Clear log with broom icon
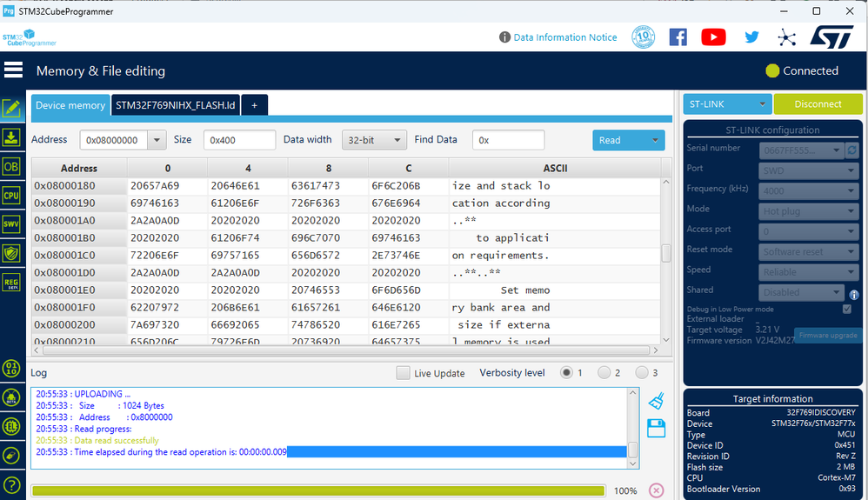868x500 pixels. (x=656, y=401)
